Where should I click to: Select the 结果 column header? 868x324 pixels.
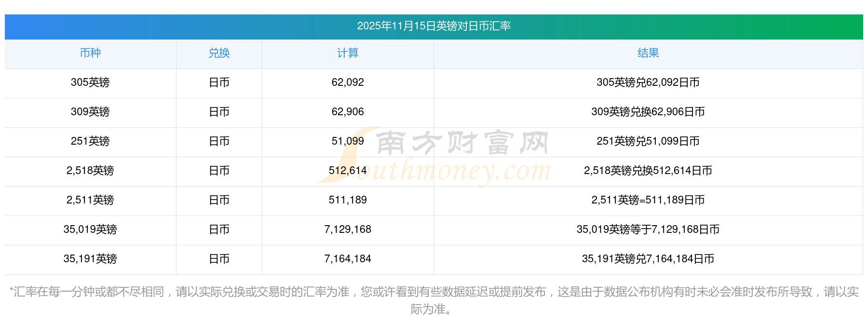pyautogui.click(x=648, y=53)
